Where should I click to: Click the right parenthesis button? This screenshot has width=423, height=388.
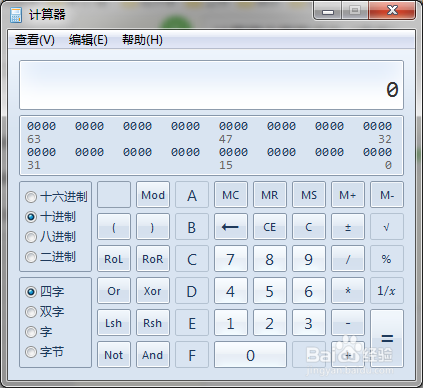153,227
